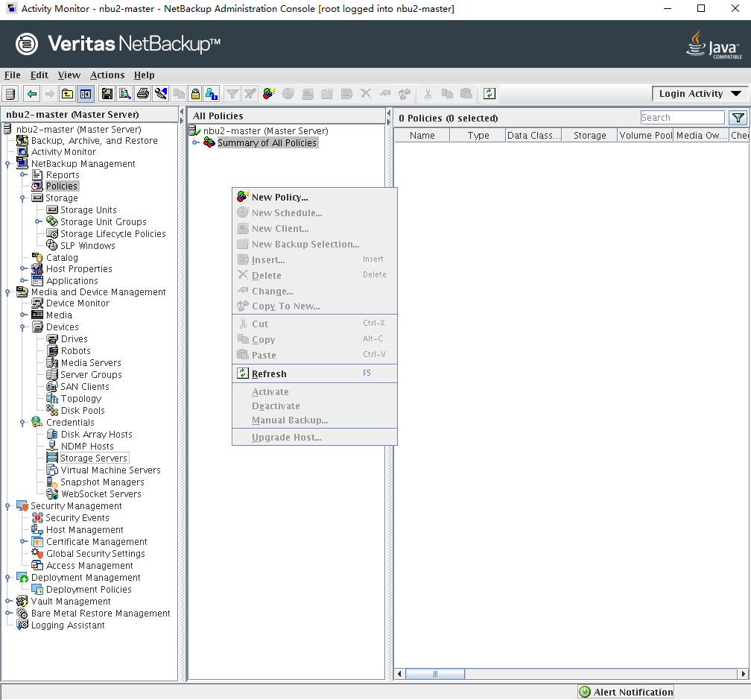Open the Login Activity dropdown
The width and height of the screenshot is (751, 700).
tap(700, 94)
